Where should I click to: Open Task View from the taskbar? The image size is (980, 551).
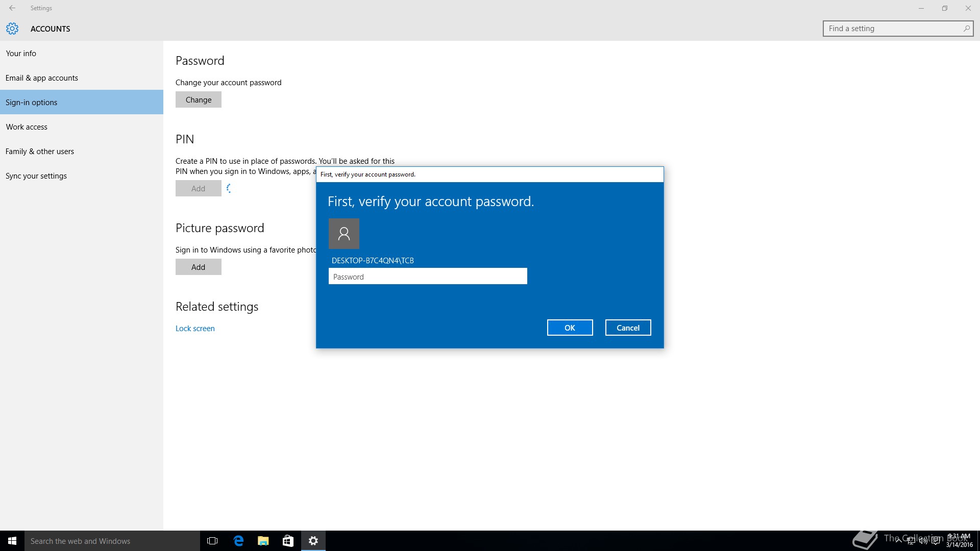(x=212, y=541)
